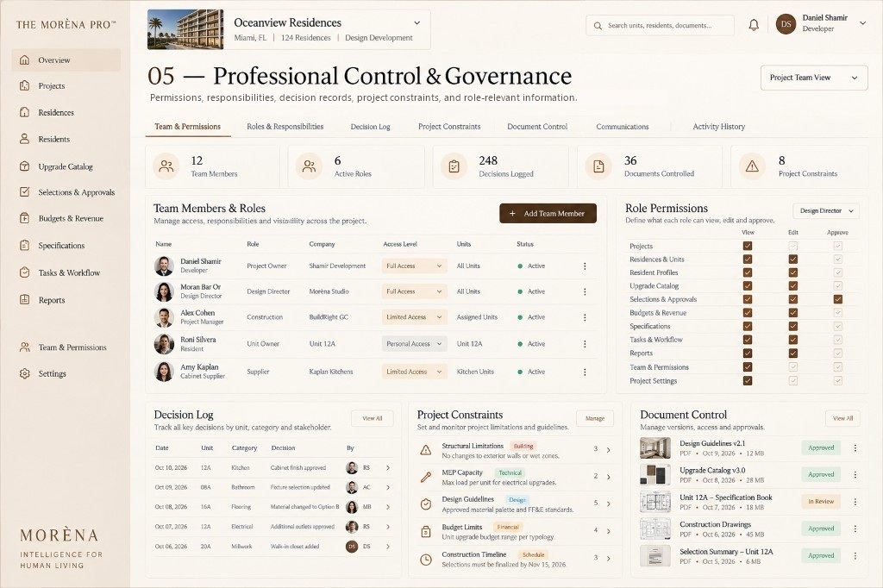The width and height of the screenshot is (883, 588).
Task: Click the Add Team Member button
Action: [548, 214]
